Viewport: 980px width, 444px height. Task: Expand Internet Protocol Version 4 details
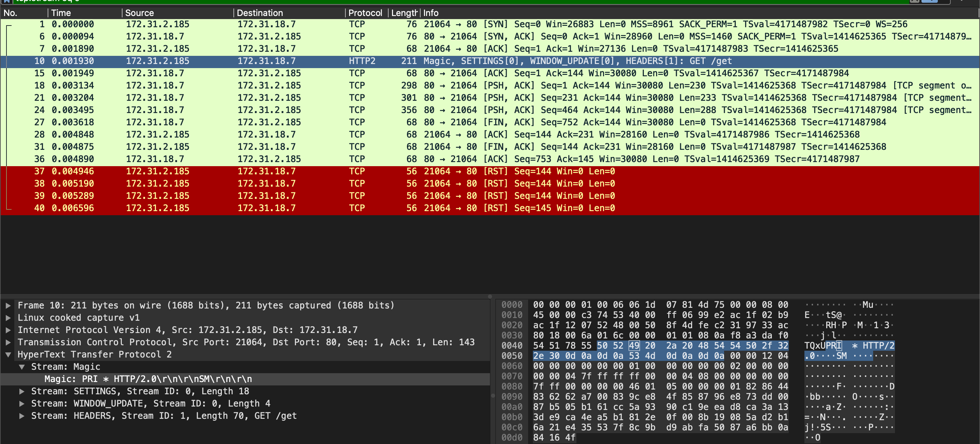7,330
